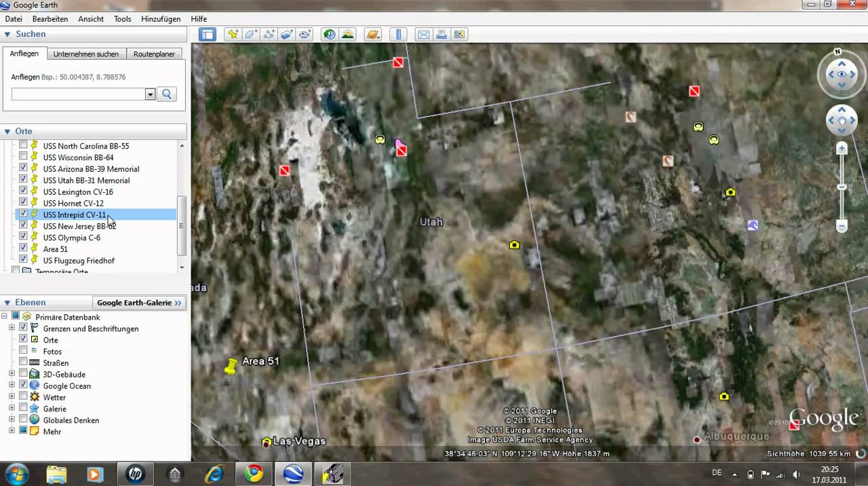The height and width of the screenshot is (486, 868).
Task: Click the add path toolbar icon
Action: tap(269, 34)
